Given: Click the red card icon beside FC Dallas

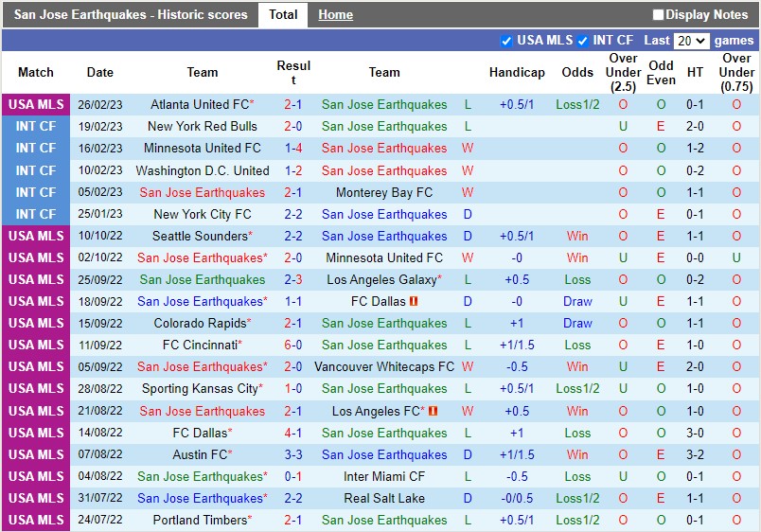Looking at the screenshot, I should coord(414,301).
